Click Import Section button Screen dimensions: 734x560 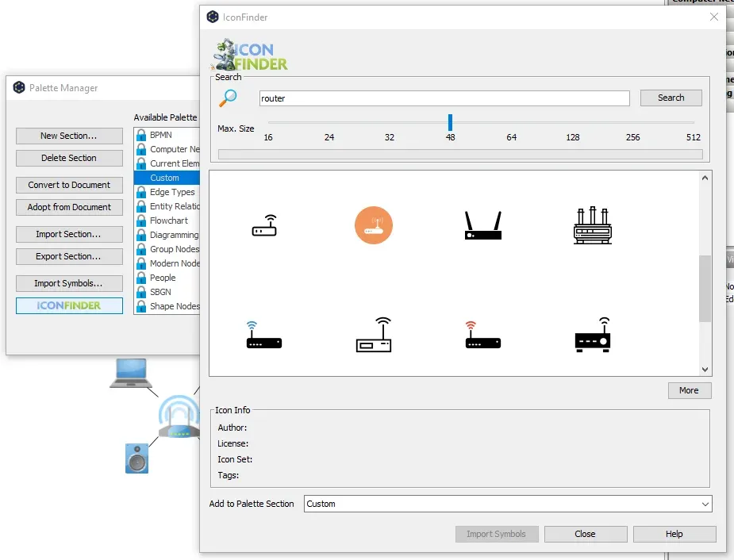click(69, 234)
